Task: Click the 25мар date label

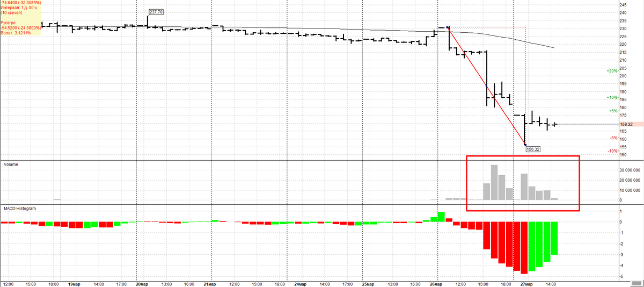Action: click(368, 283)
